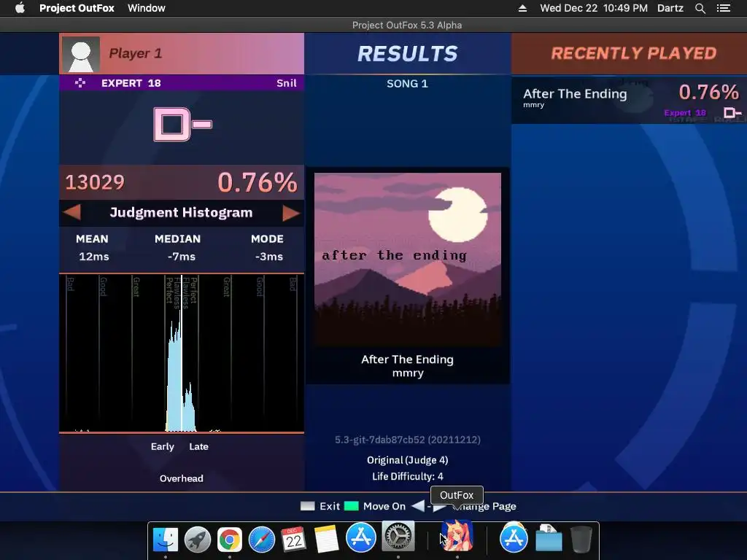Click the left arrow Change Page icon
The width and height of the screenshot is (747, 560).
[418, 506]
